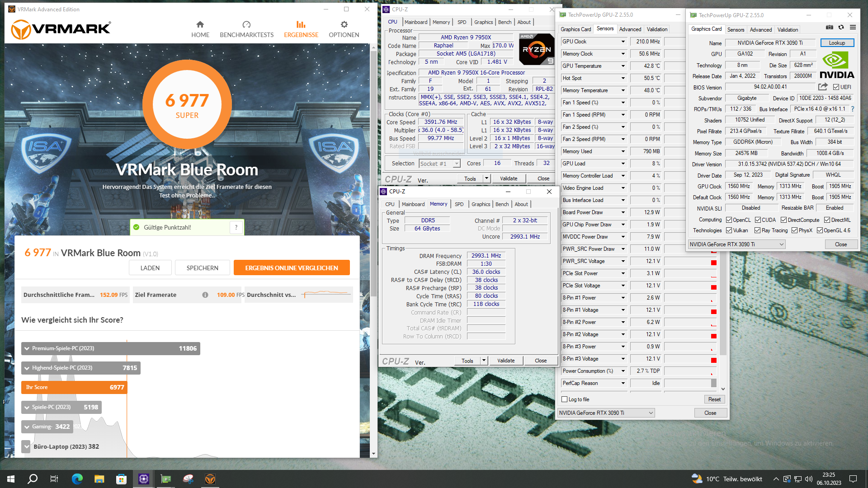Open the Board Power Draw dropdown
The width and height of the screenshot is (868, 488).
pyautogui.click(x=623, y=212)
